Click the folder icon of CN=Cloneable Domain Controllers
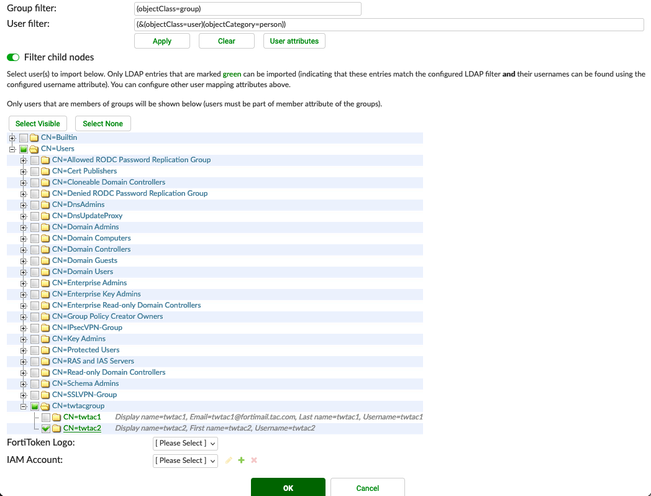The image size is (651, 496). (45, 182)
